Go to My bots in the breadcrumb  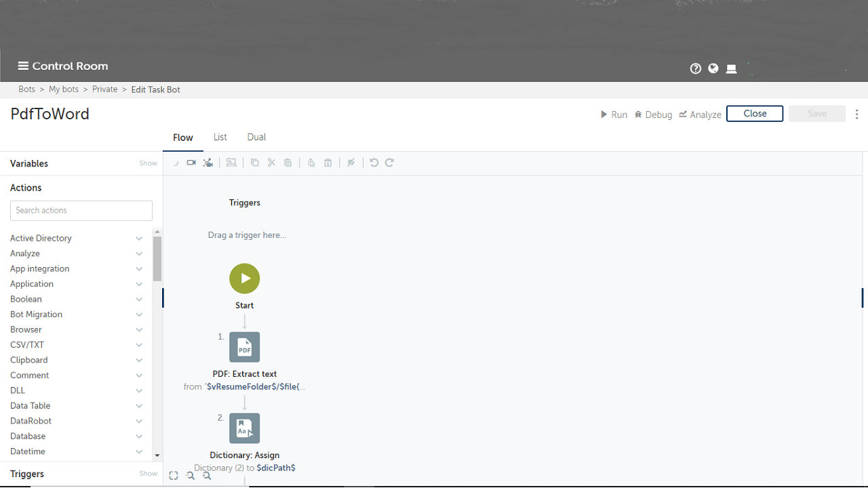[x=64, y=89]
